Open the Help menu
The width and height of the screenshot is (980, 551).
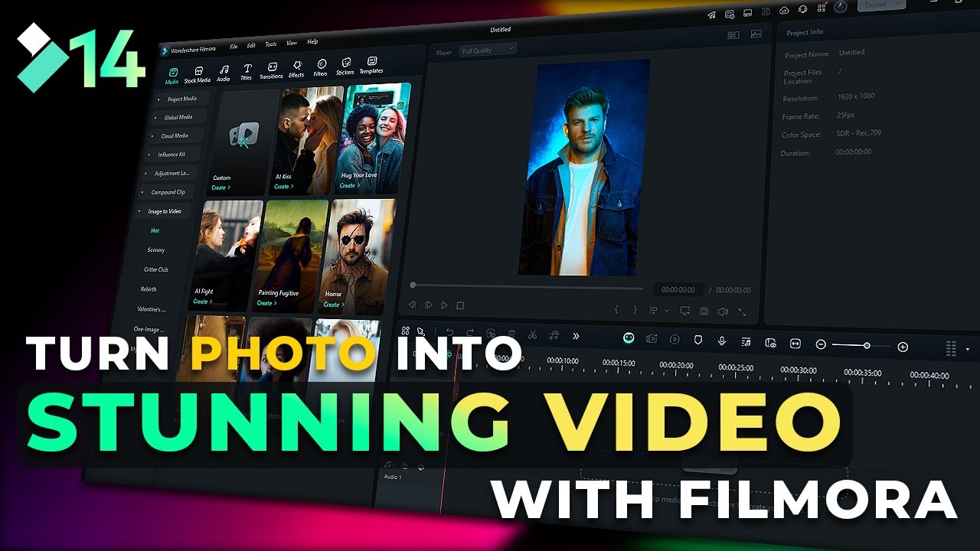pyautogui.click(x=312, y=41)
